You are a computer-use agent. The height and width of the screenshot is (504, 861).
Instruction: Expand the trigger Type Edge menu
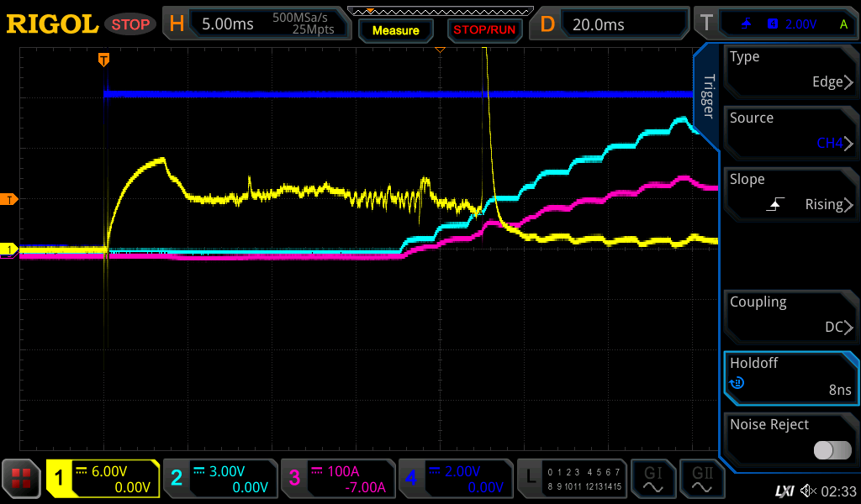point(790,70)
